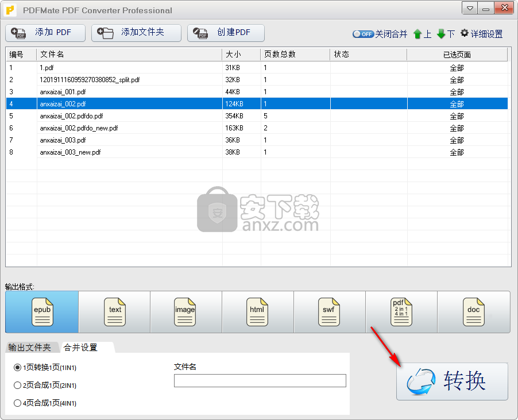Screen dimensions: 518x420
Task: Select the swf output format icon
Action: click(328, 312)
